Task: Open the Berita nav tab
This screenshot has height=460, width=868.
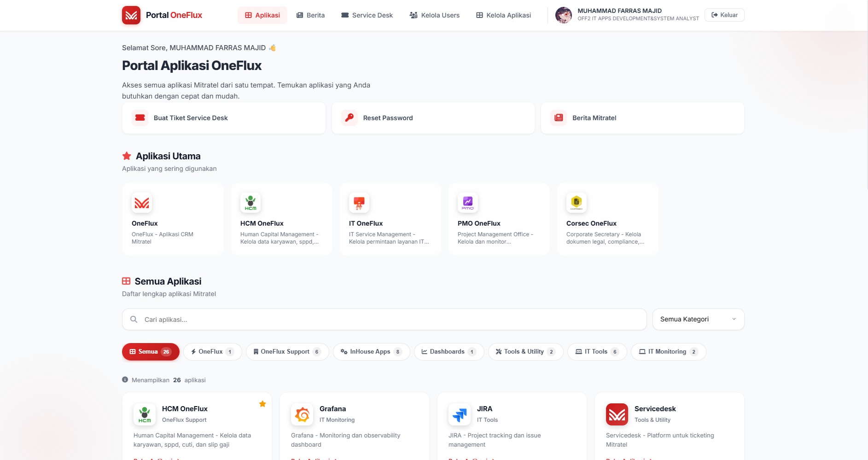Action: [311, 15]
